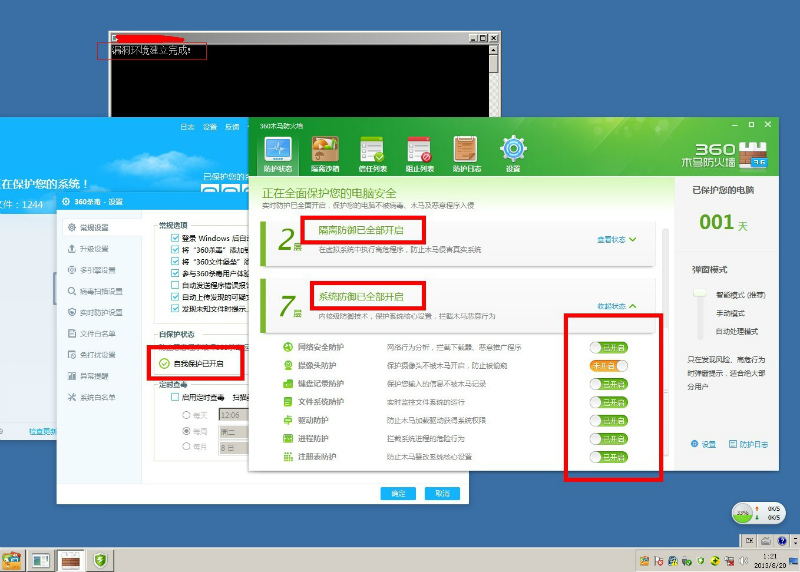800x572 pixels.
Task: Collapse 收起状态 for system defense
Action: [617, 306]
